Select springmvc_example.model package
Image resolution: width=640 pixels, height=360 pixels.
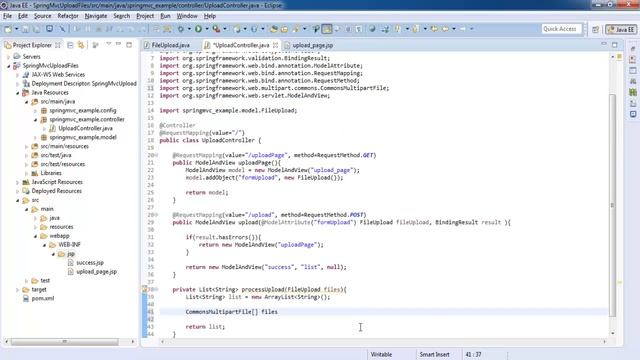pyautogui.click(x=83, y=137)
